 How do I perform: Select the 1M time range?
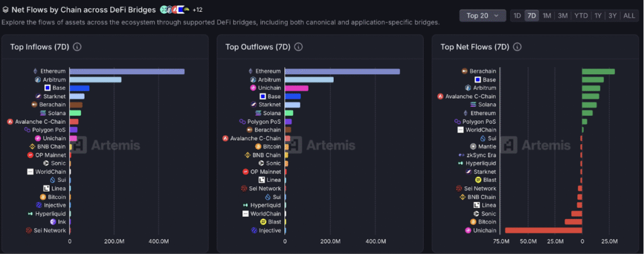coord(547,16)
